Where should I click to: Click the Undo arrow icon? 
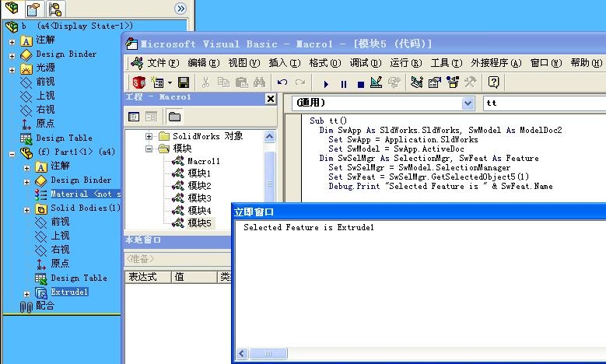pyautogui.click(x=282, y=82)
